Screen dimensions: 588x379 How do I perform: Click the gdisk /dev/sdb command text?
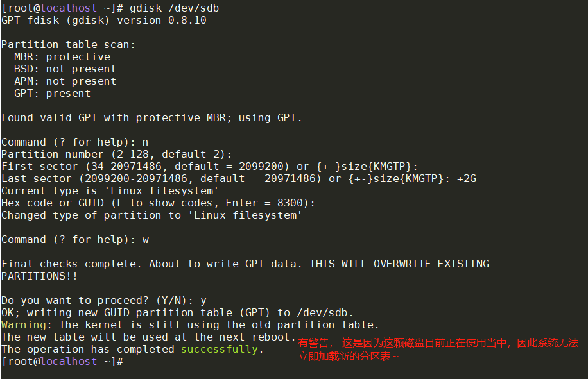pos(174,8)
